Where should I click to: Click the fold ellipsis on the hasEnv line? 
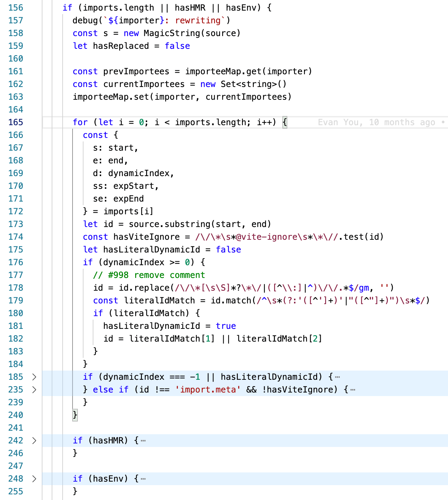[143, 479]
